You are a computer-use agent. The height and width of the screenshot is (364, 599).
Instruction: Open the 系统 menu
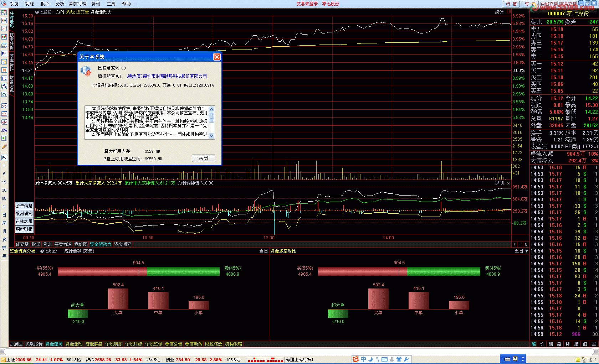[14, 4]
